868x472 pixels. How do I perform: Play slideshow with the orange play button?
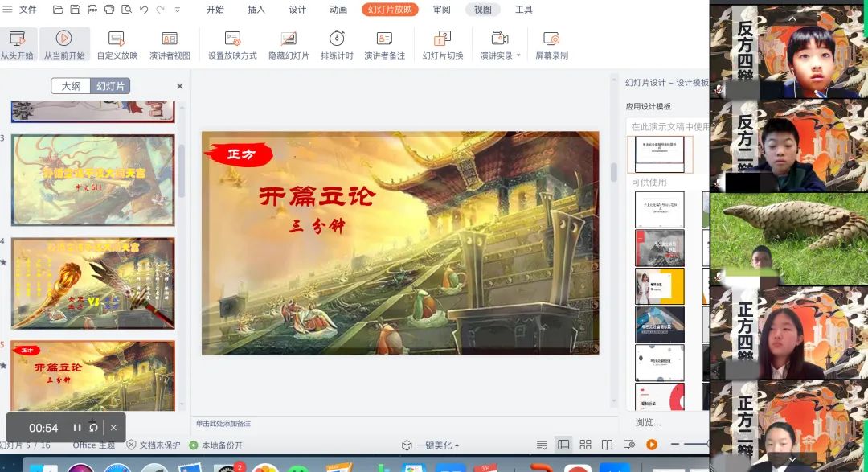[x=652, y=445]
